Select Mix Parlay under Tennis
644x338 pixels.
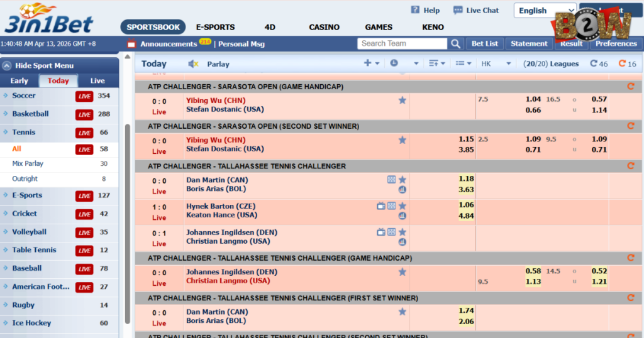28,163
